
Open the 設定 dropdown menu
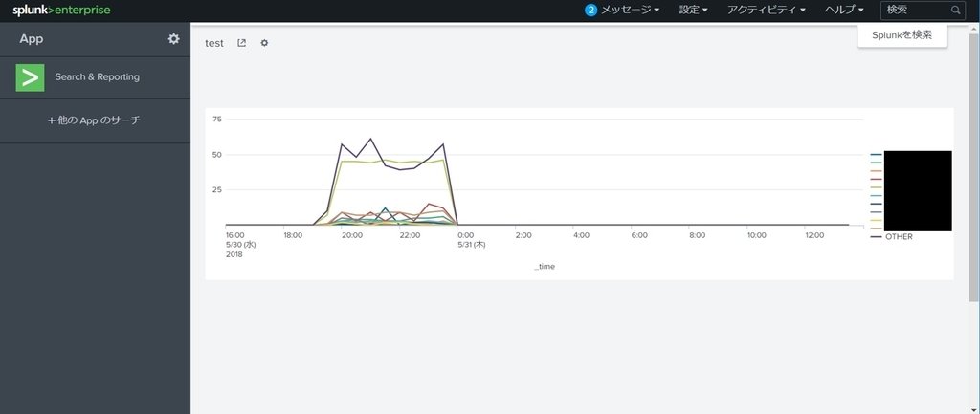(x=693, y=10)
